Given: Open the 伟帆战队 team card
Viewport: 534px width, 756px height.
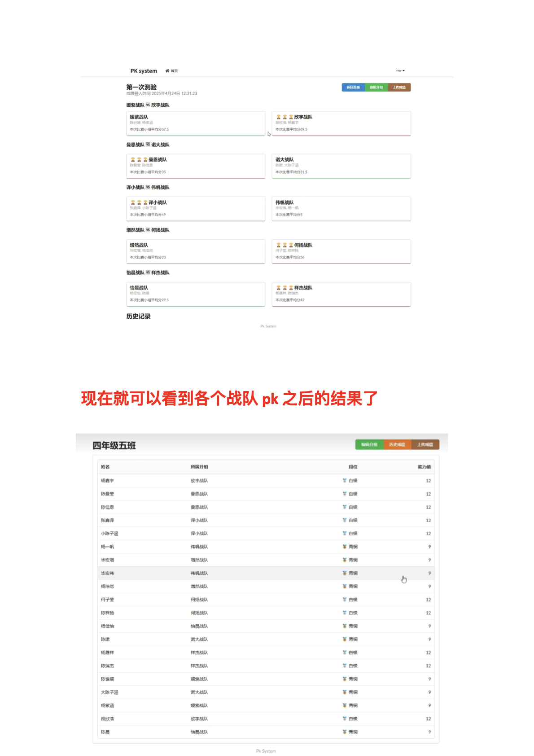Looking at the screenshot, I should pyautogui.click(x=341, y=209).
